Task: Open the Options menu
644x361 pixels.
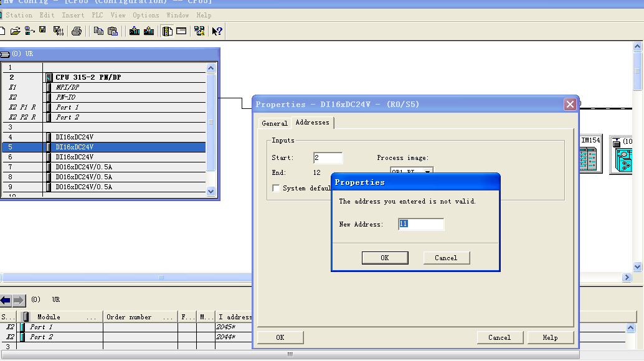Action: (x=146, y=15)
